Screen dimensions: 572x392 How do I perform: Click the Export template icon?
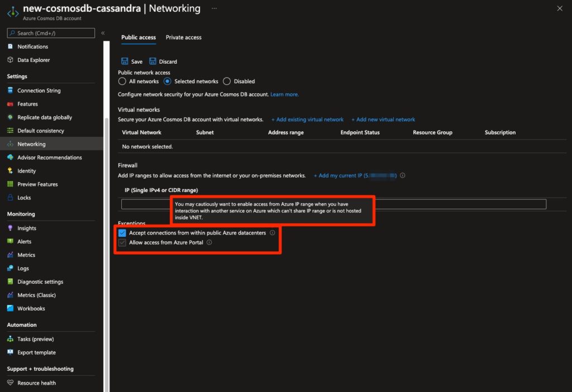[10, 352]
